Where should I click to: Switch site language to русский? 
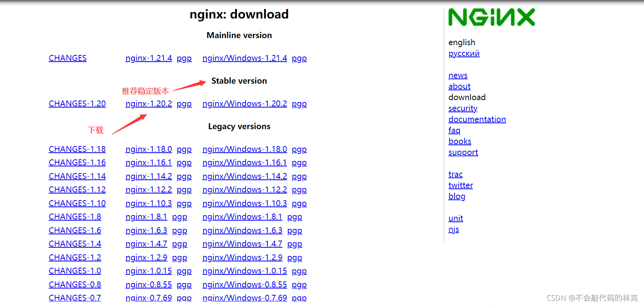point(464,54)
